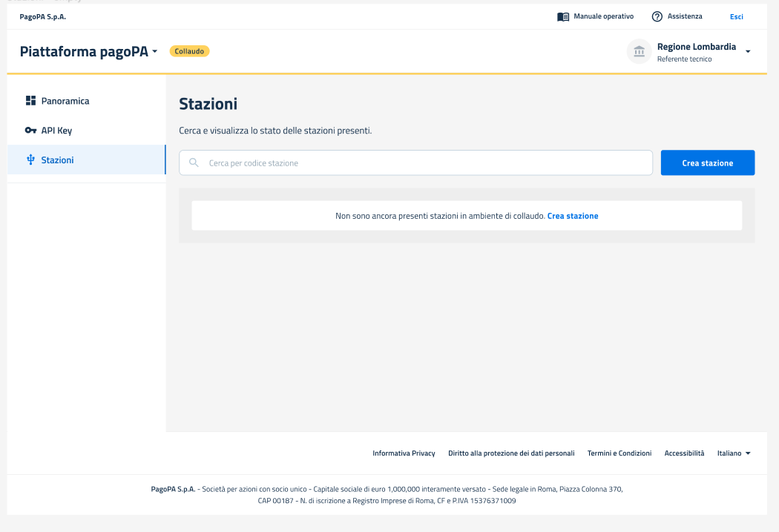Select Stazioni in the sidebar menu

[x=57, y=160]
